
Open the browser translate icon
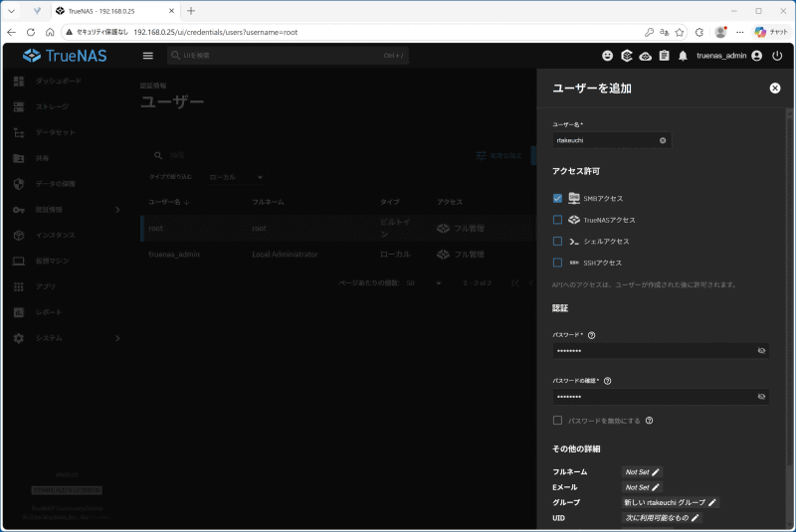pos(664,32)
